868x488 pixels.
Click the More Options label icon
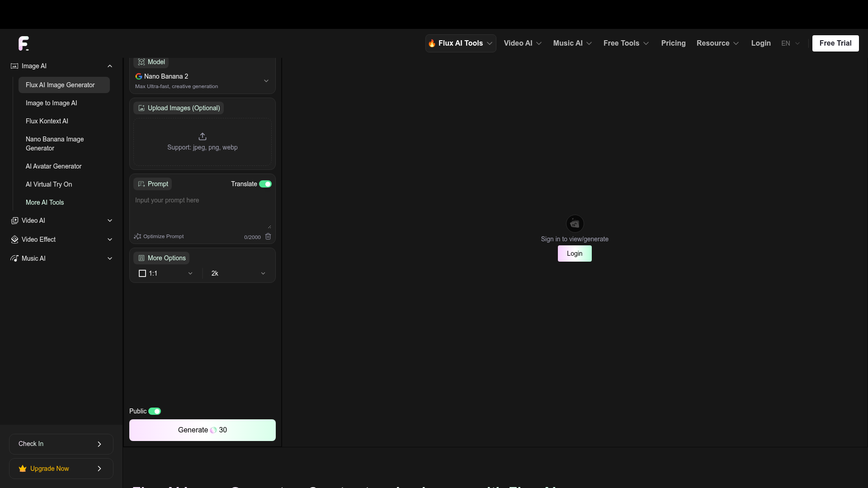point(142,258)
